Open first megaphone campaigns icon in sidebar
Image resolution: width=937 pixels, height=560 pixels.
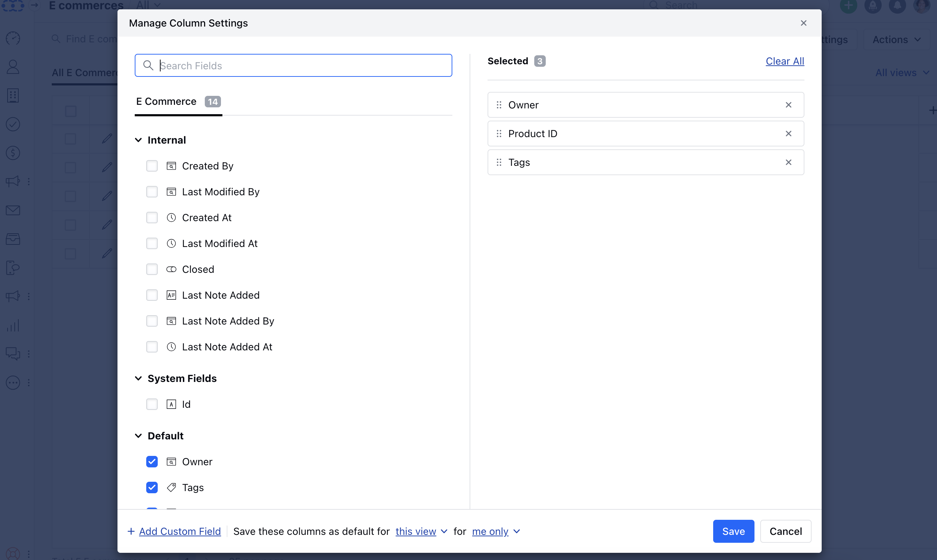click(13, 182)
